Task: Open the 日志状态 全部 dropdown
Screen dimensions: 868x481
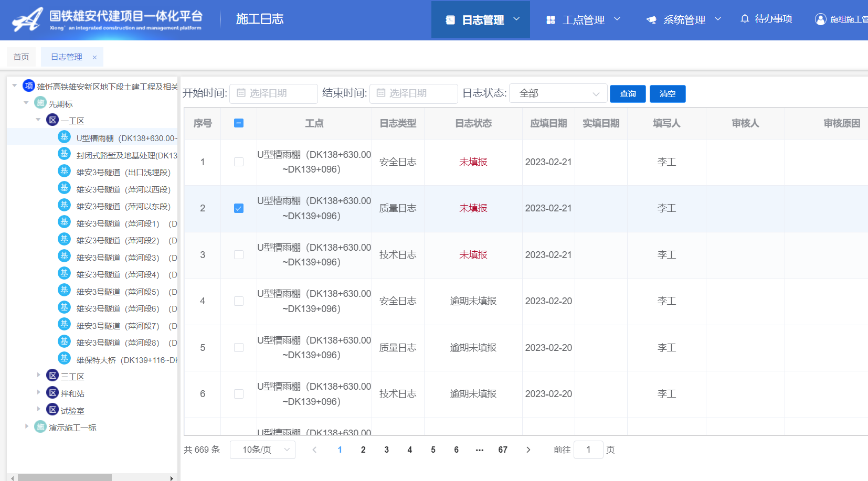Action: [x=558, y=93]
